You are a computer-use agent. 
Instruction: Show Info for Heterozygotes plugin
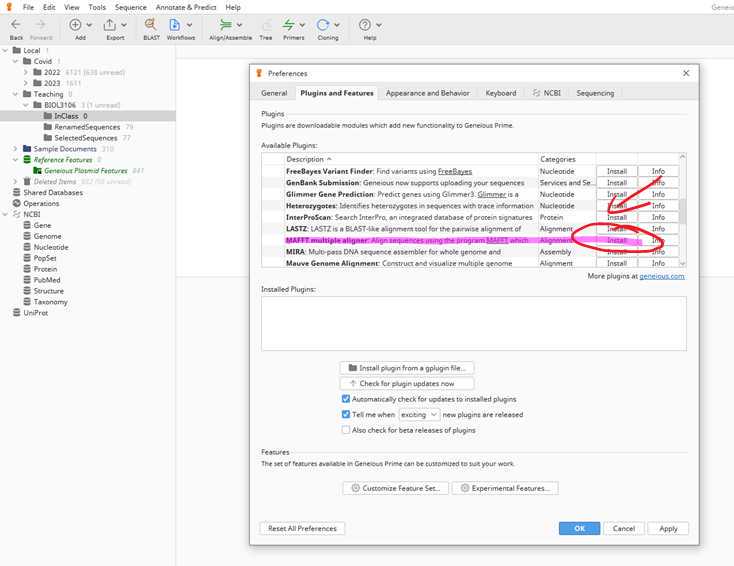[658, 206]
